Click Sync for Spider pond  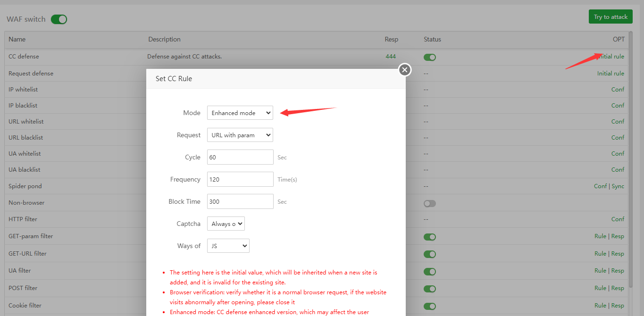[x=618, y=186]
